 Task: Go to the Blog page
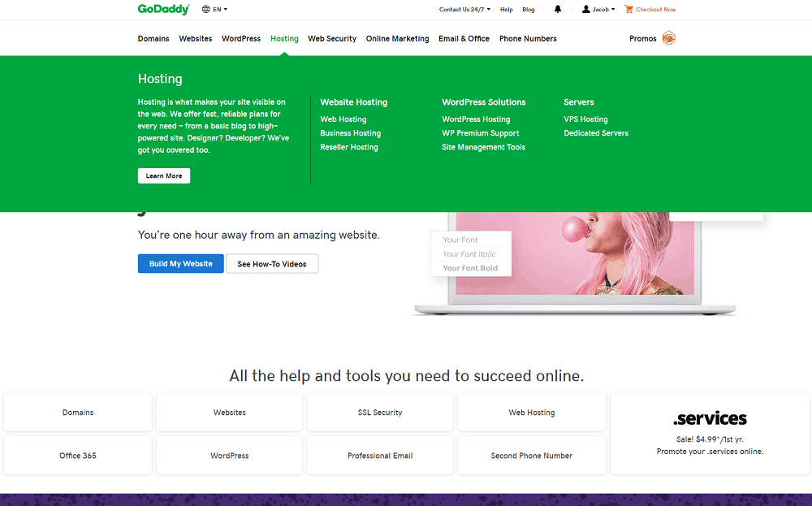tap(529, 9)
